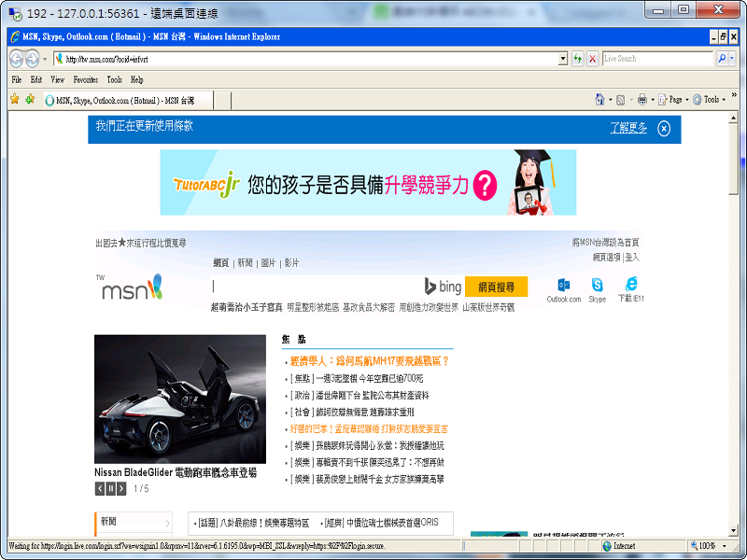Refresh the page with the green arrows
This screenshot has width=747, height=560.
pos(577,59)
